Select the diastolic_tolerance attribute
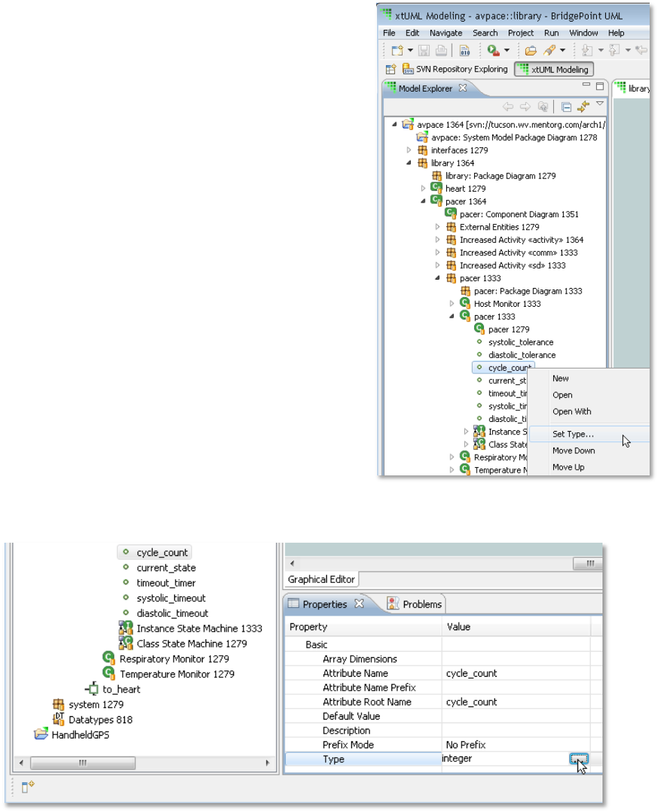Image resolution: width=658 pixels, height=812 pixels. point(522,355)
